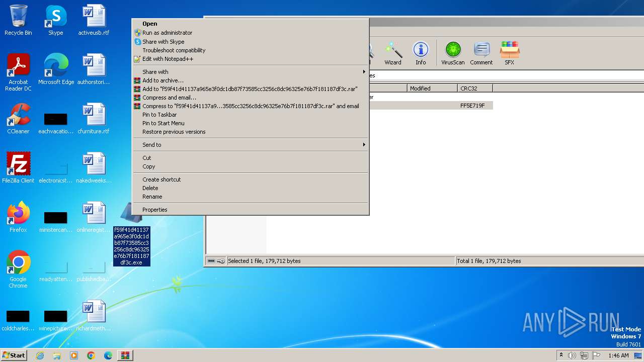The width and height of the screenshot is (644, 362).
Task: Expand the Share with submenu
Action: pyautogui.click(x=250, y=72)
